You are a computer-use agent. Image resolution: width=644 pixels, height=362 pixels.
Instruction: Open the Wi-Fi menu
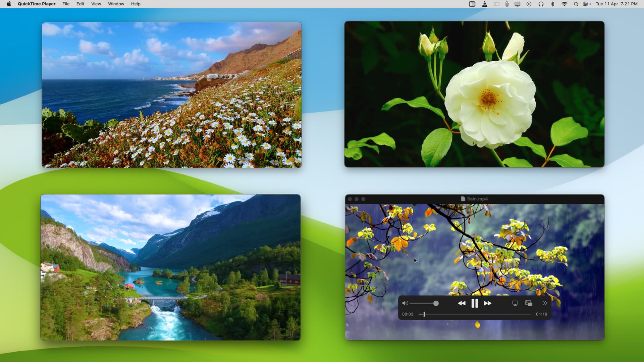565,4
